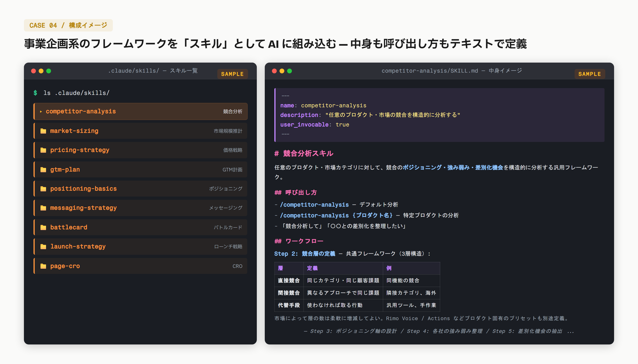
Task: Click green maximize dot in SKILL.md window
Action: pos(289,71)
